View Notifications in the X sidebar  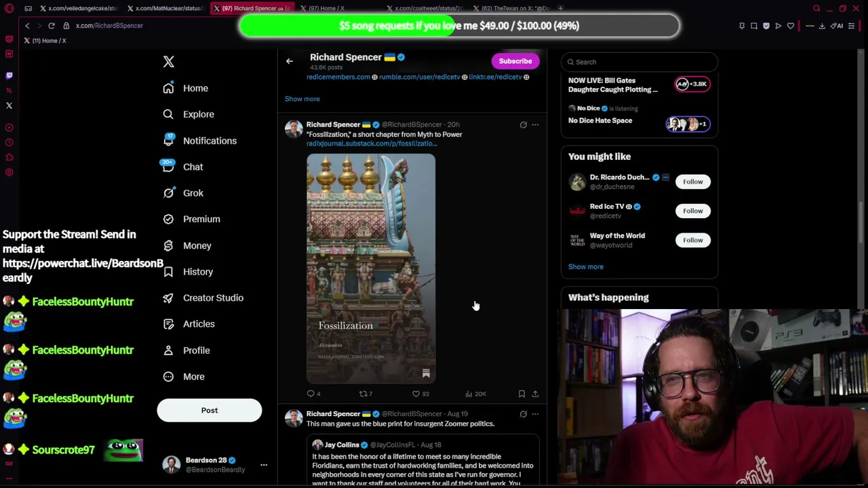click(200, 141)
